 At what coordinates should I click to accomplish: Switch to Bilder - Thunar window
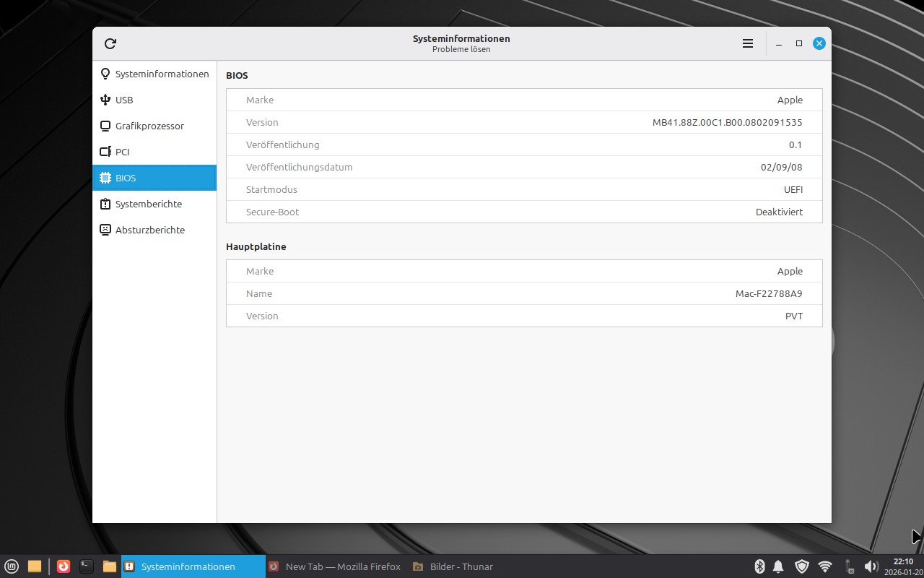click(453, 566)
